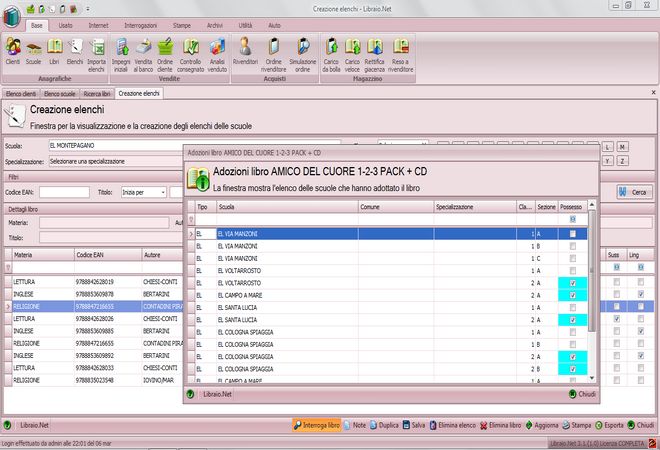
Task: Launch Importa elenchi from the ribbon
Action: coord(96,55)
